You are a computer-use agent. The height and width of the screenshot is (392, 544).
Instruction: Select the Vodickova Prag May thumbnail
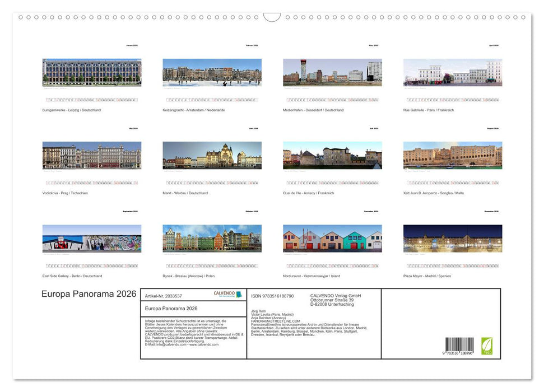91,155
